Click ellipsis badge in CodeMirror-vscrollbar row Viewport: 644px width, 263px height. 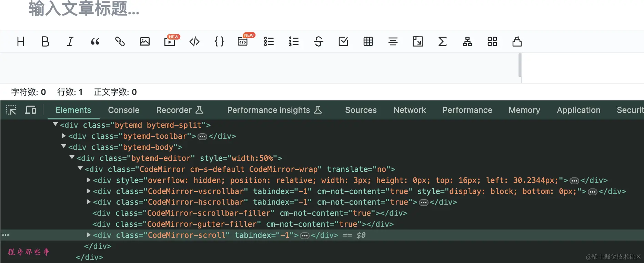(593, 192)
